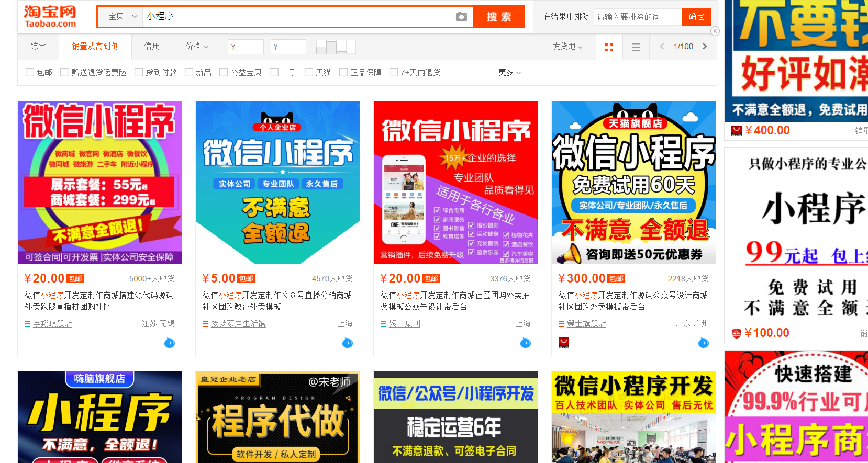Click shield icon beside ¥100.00 ad

coord(737,333)
